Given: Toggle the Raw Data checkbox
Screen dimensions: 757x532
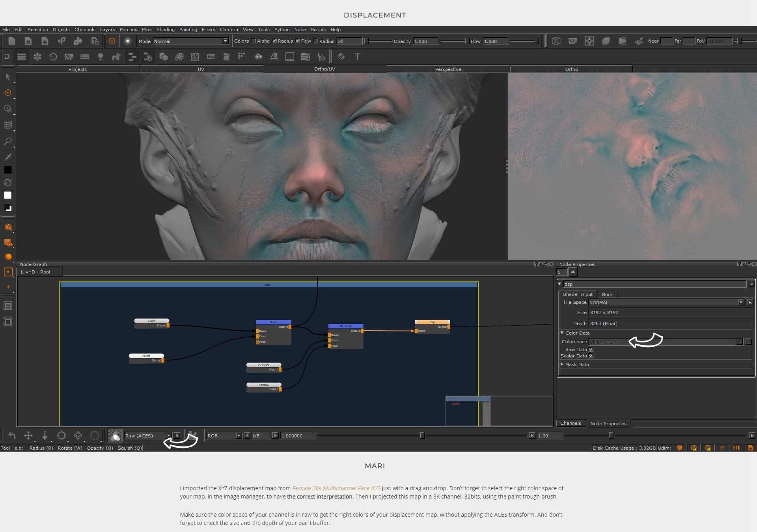Looking at the screenshot, I should coord(591,350).
